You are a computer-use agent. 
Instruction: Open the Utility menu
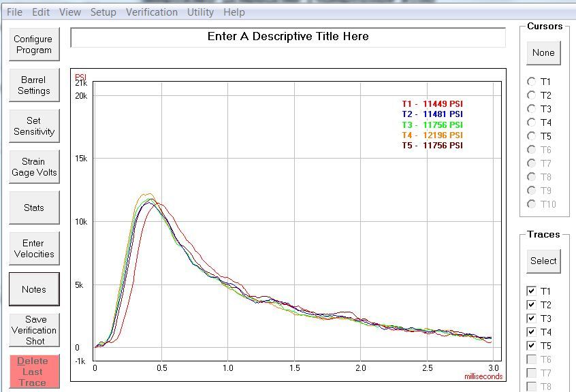(x=200, y=12)
